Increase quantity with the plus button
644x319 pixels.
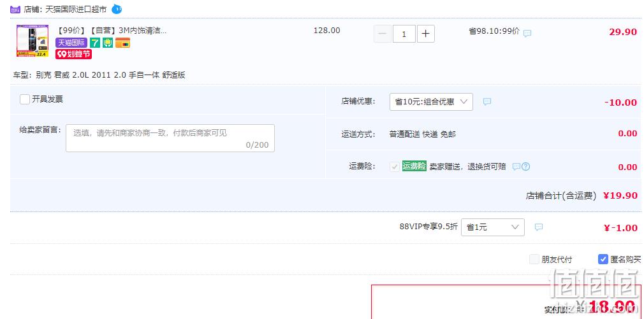[426, 34]
